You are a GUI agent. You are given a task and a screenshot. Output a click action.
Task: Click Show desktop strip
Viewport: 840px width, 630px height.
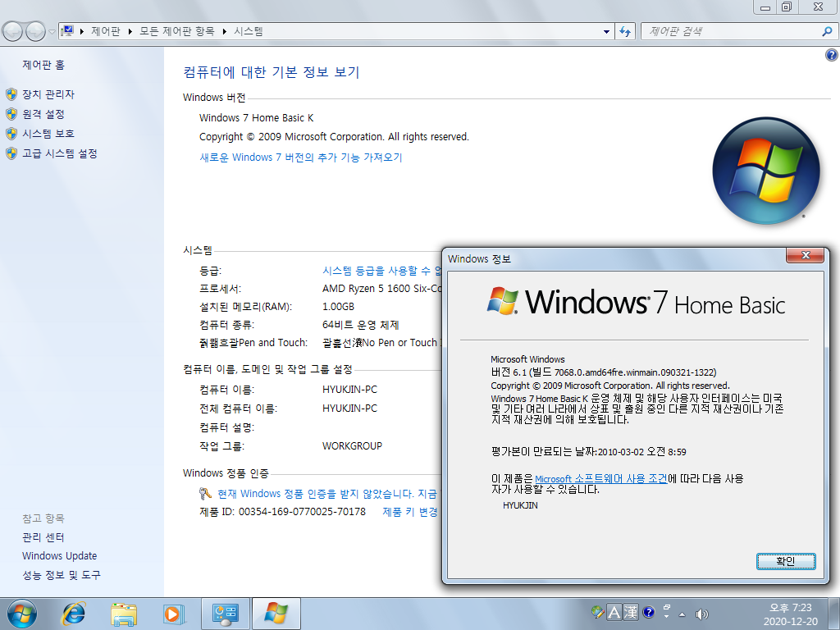[x=833, y=614]
